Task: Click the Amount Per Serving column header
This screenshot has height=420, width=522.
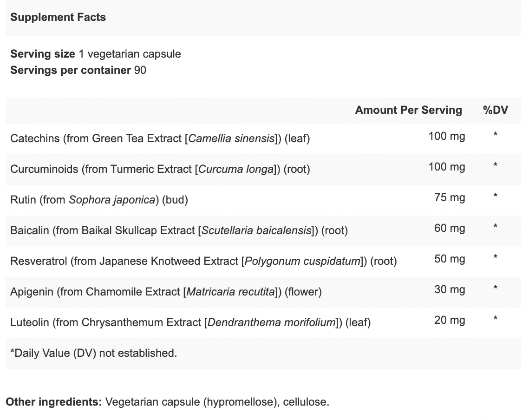Action: (x=409, y=110)
